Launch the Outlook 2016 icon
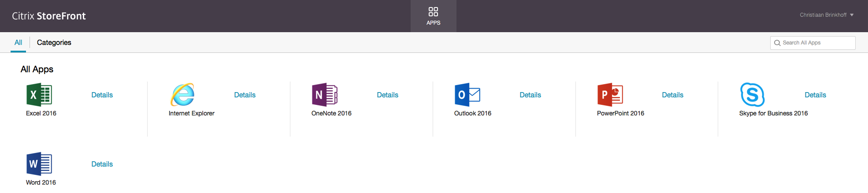 (x=467, y=95)
